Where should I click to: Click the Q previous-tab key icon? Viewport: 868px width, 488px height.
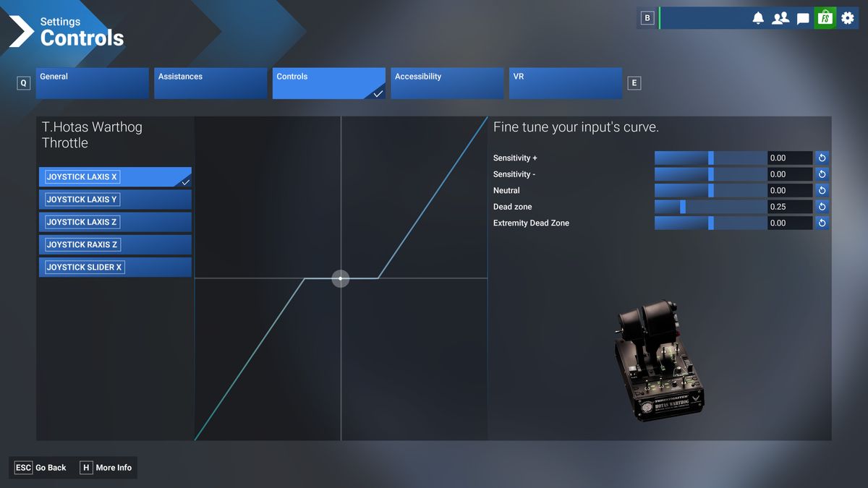click(x=24, y=83)
